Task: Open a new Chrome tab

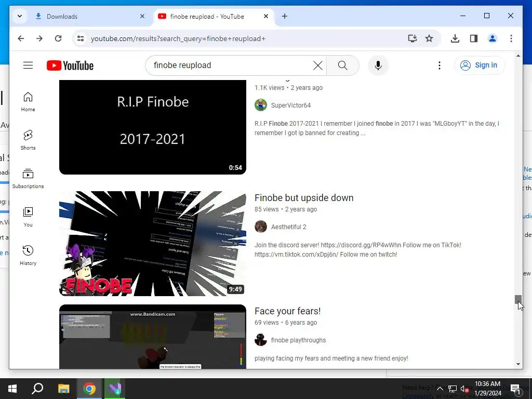Action: (285, 16)
